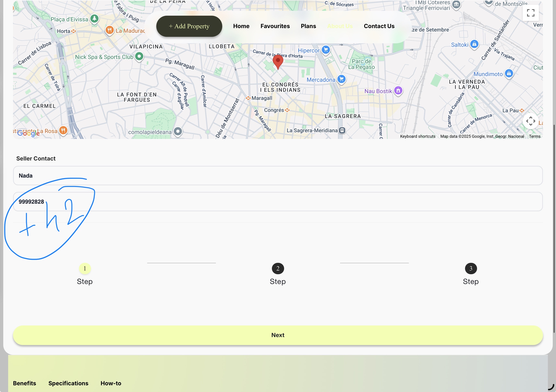Click the Hipercor store marker icon

pos(326,50)
